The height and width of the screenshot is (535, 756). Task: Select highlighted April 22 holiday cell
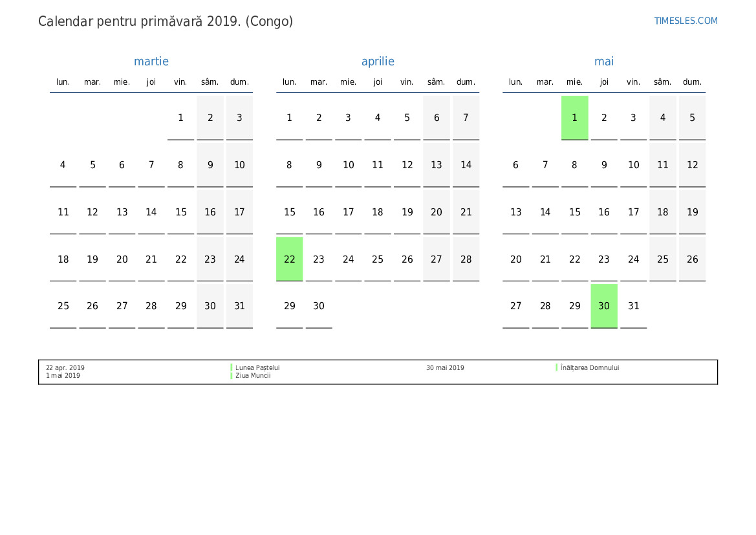290,259
